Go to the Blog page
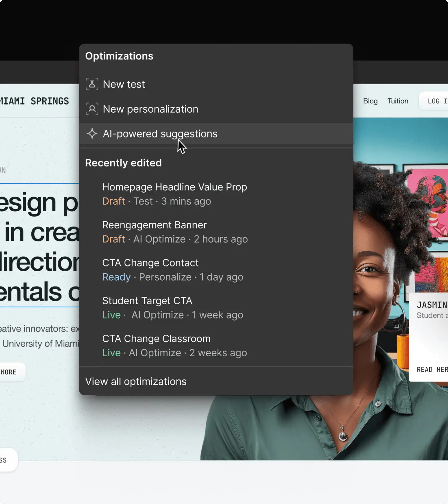The height and width of the screenshot is (504, 448). point(370,101)
